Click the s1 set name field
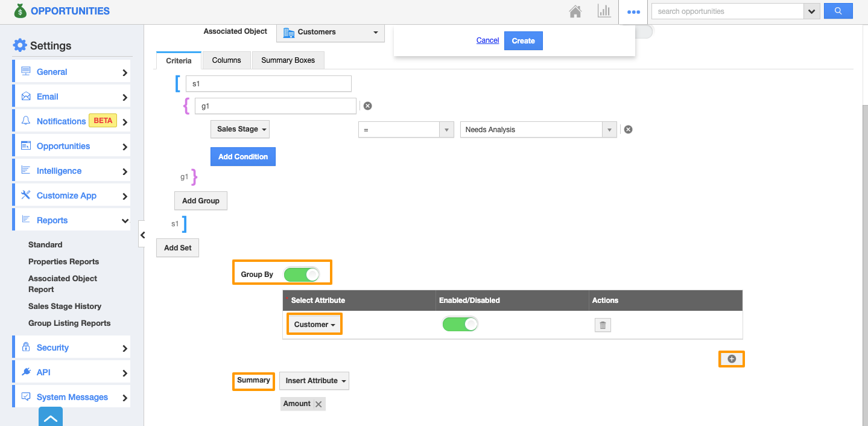Screen dimensions: 868x426 [268, 84]
